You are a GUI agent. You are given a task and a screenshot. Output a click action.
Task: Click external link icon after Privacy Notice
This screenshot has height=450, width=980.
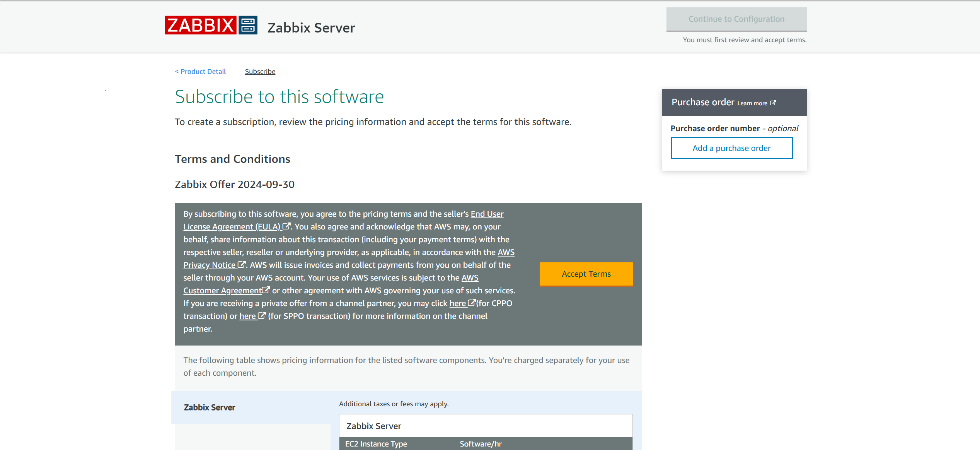coord(242,265)
